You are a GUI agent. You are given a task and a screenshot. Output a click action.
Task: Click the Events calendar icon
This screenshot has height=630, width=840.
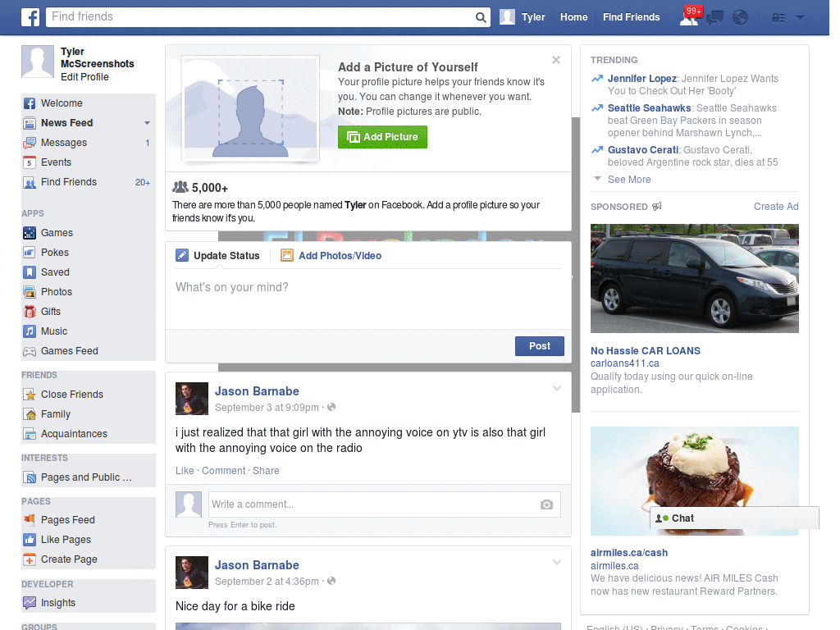pyautogui.click(x=30, y=162)
